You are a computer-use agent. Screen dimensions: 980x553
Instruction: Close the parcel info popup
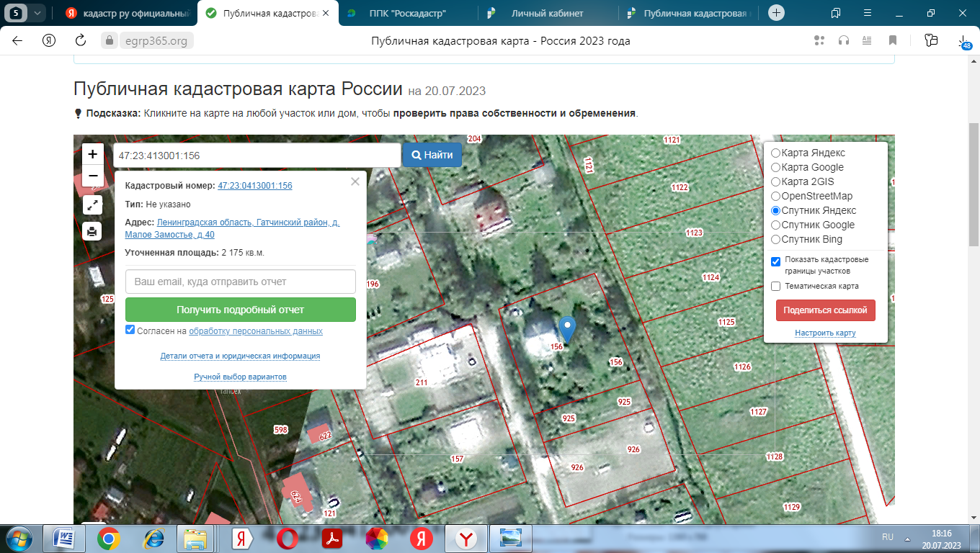point(355,181)
